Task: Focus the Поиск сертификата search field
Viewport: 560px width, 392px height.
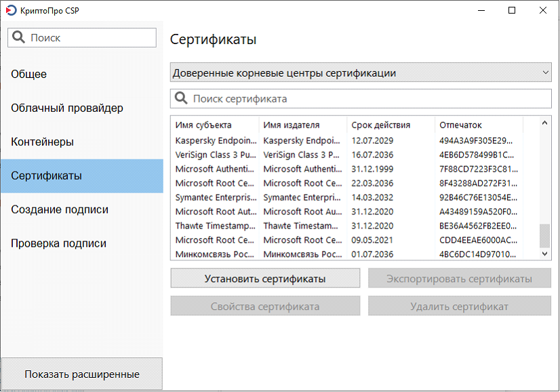Action: click(361, 98)
